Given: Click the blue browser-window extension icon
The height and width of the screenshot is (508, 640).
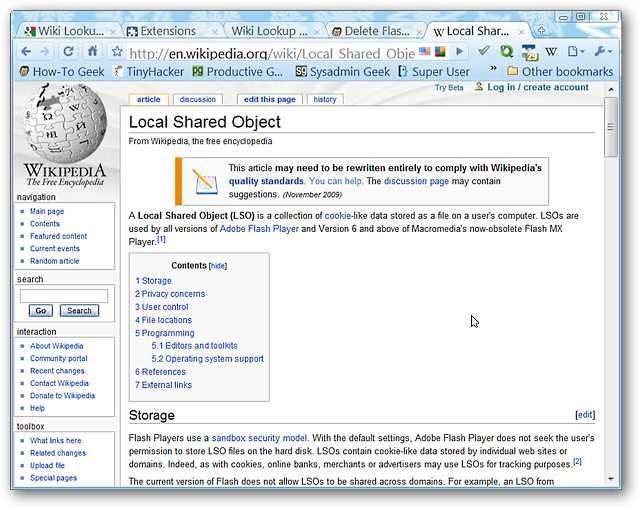Looking at the screenshot, I should pyautogui.click(x=529, y=52).
